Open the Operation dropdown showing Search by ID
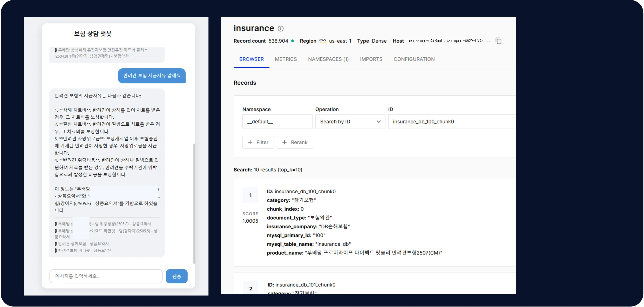644x307 pixels. coord(350,122)
